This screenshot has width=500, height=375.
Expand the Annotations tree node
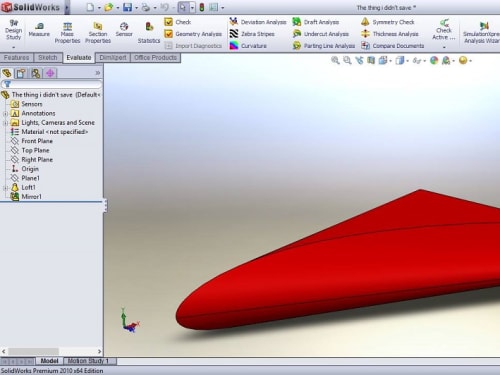(5, 114)
